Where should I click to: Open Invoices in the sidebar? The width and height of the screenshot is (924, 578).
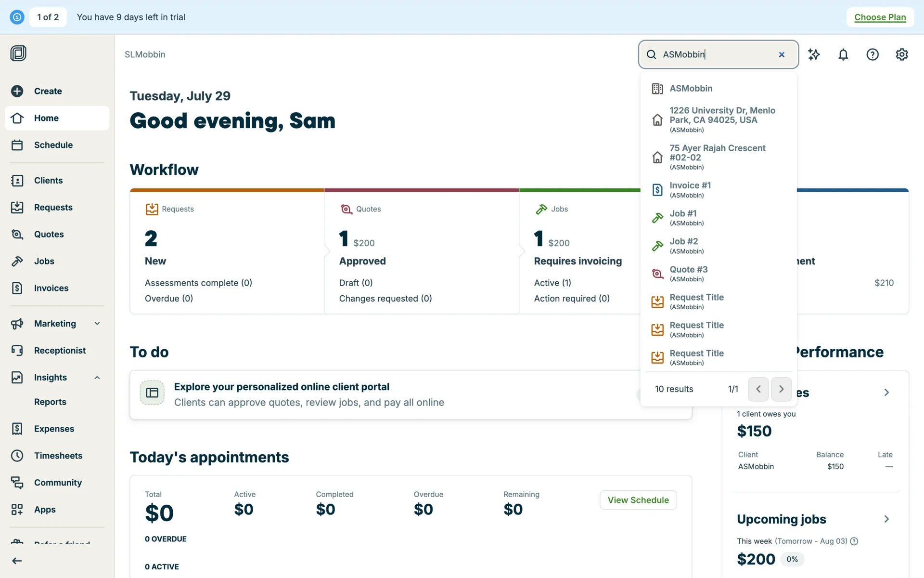coord(51,288)
